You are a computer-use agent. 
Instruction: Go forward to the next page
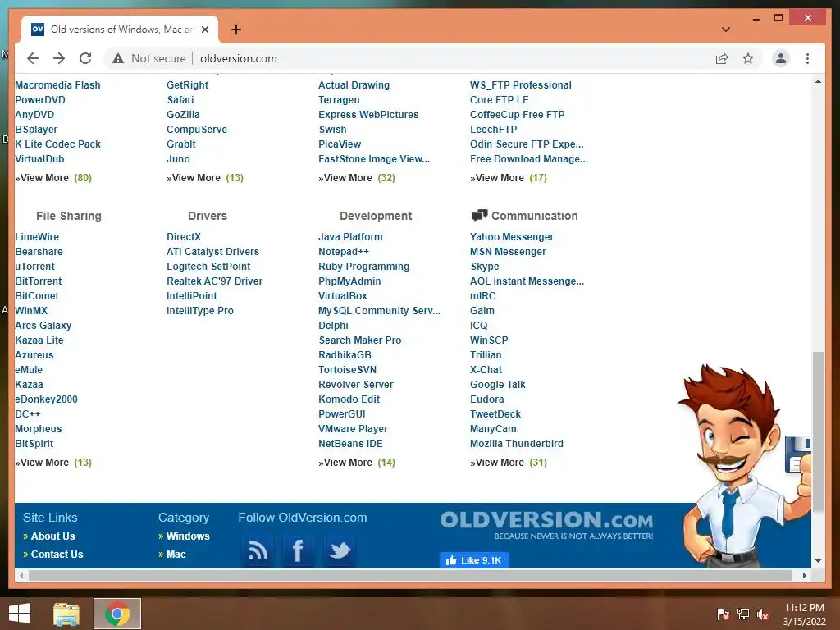(59, 58)
